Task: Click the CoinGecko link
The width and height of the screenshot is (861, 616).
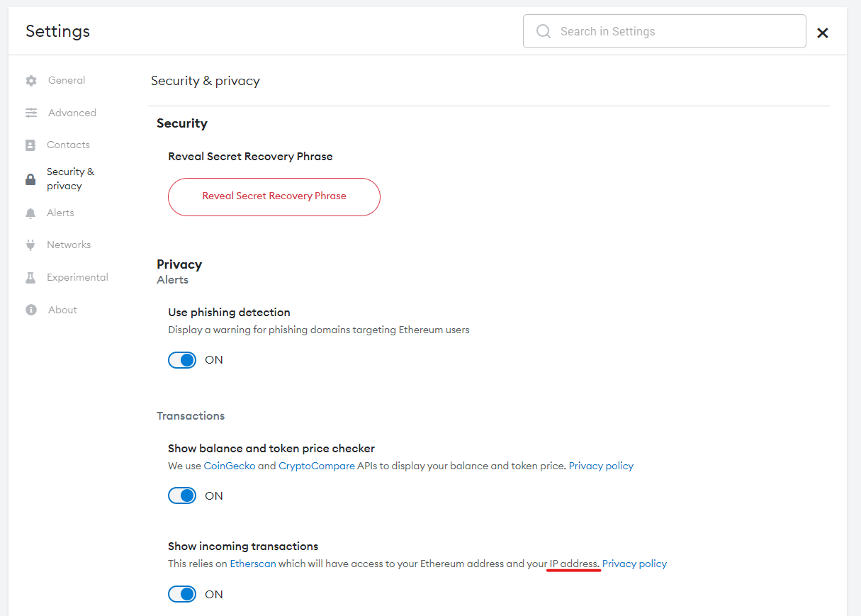Action: [x=229, y=466]
